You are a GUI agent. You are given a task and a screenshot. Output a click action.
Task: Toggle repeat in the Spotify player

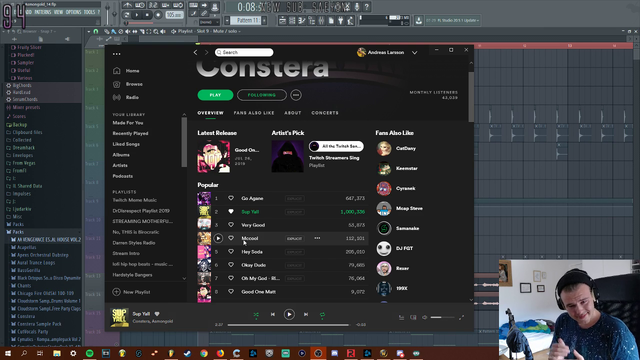[322, 314]
